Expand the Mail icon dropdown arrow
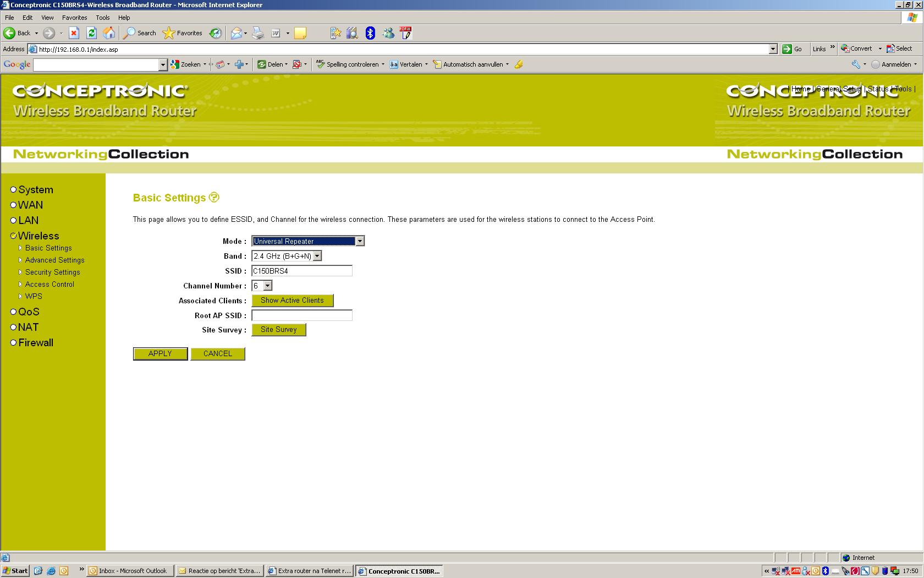The width and height of the screenshot is (924, 578). (245, 33)
